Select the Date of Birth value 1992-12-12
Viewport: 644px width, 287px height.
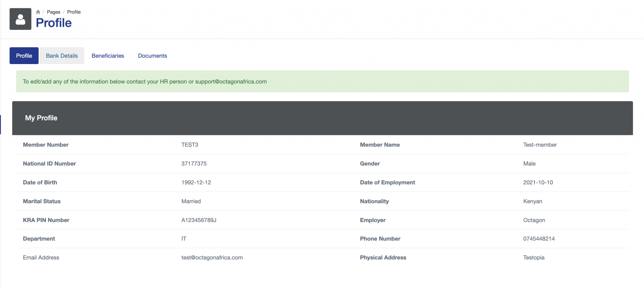point(196,182)
